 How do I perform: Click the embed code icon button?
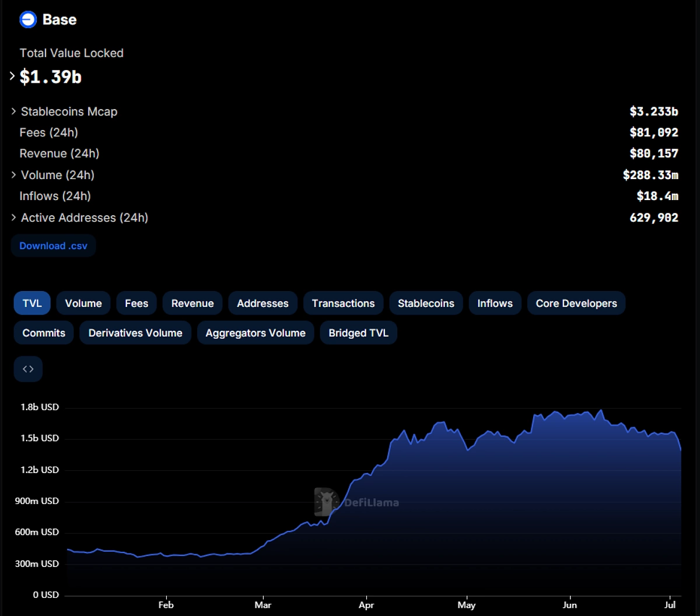coord(28,369)
